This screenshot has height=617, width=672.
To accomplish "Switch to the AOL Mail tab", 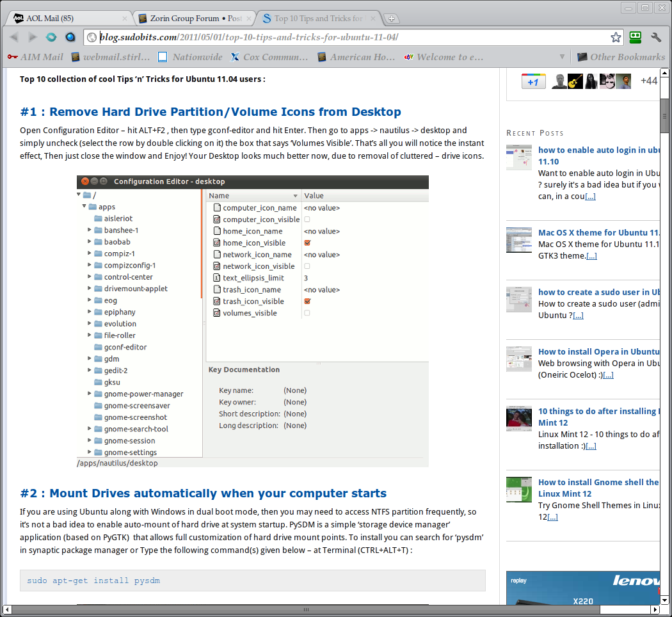I will 67,19.
